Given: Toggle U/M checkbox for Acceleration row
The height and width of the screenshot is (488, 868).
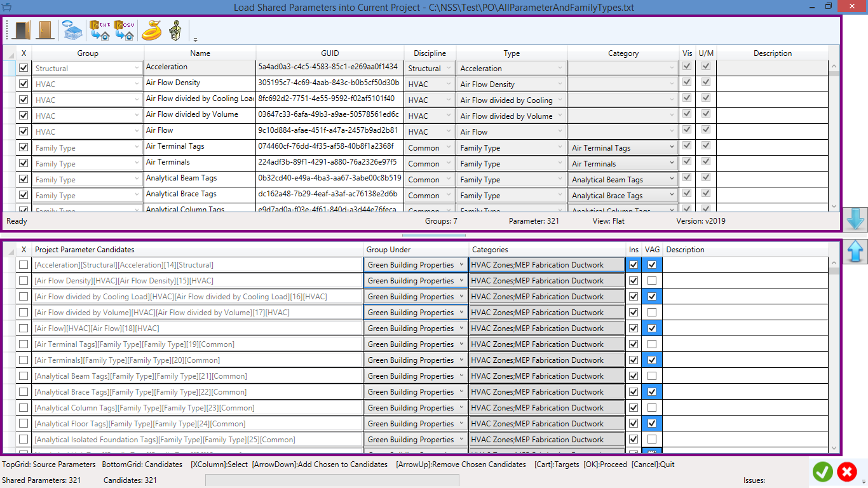Looking at the screenshot, I should click(706, 66).
